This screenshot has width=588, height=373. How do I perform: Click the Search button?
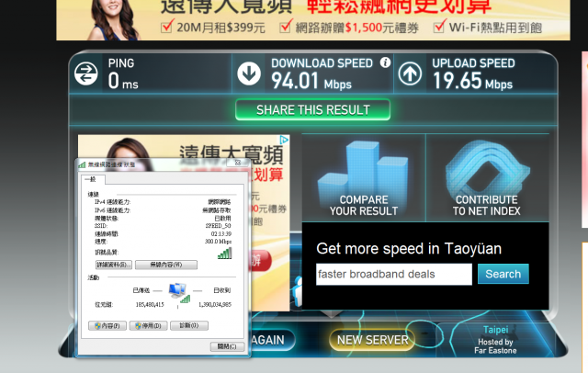(x=503, y=274)
